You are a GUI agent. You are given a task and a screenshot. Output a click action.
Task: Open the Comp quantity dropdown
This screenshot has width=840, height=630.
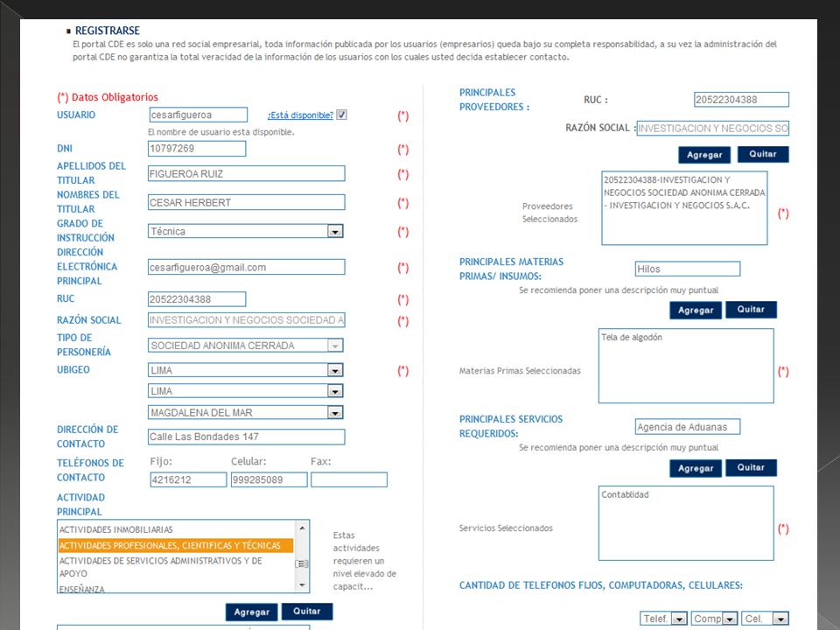coord(715,619)
